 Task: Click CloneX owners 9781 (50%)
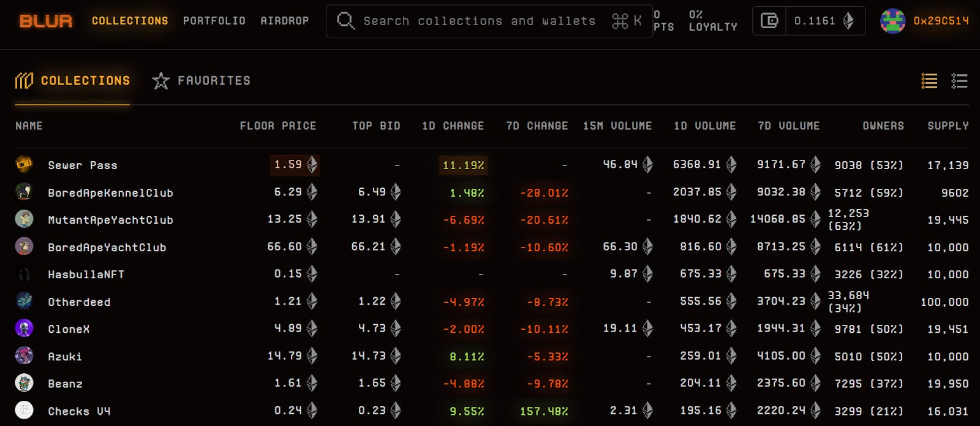(x=869, y=329)
